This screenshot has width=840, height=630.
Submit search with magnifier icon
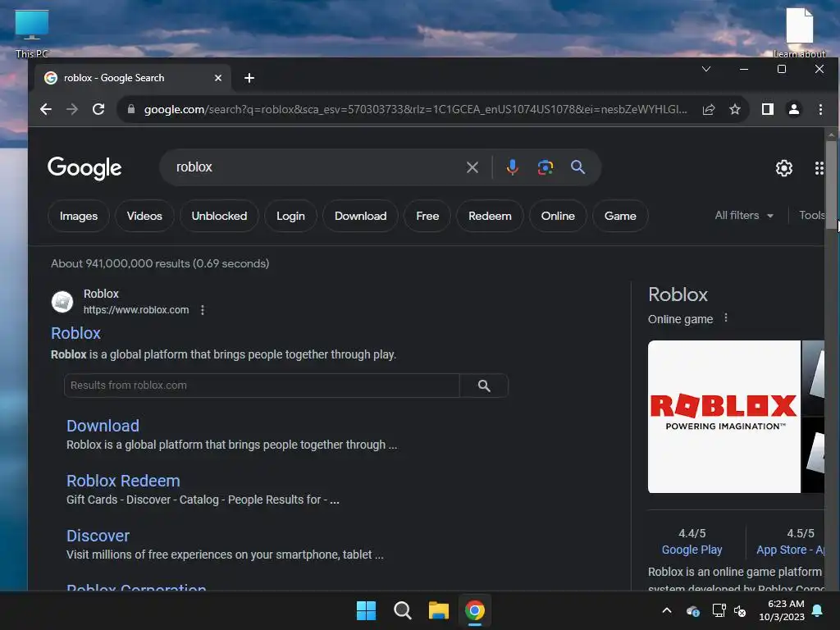click(577, 167)
